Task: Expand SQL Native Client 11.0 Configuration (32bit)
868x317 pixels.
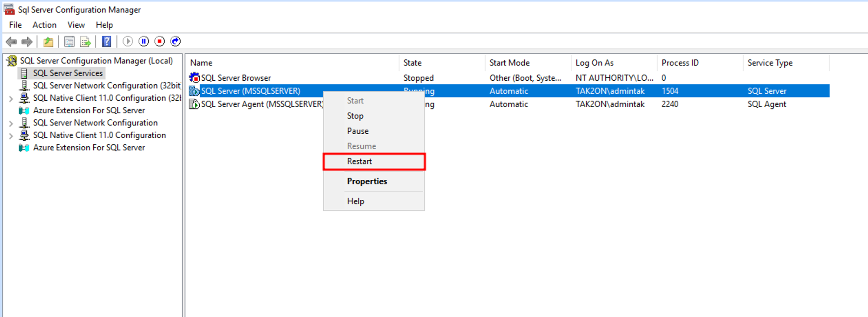Action: click(11, 99)
